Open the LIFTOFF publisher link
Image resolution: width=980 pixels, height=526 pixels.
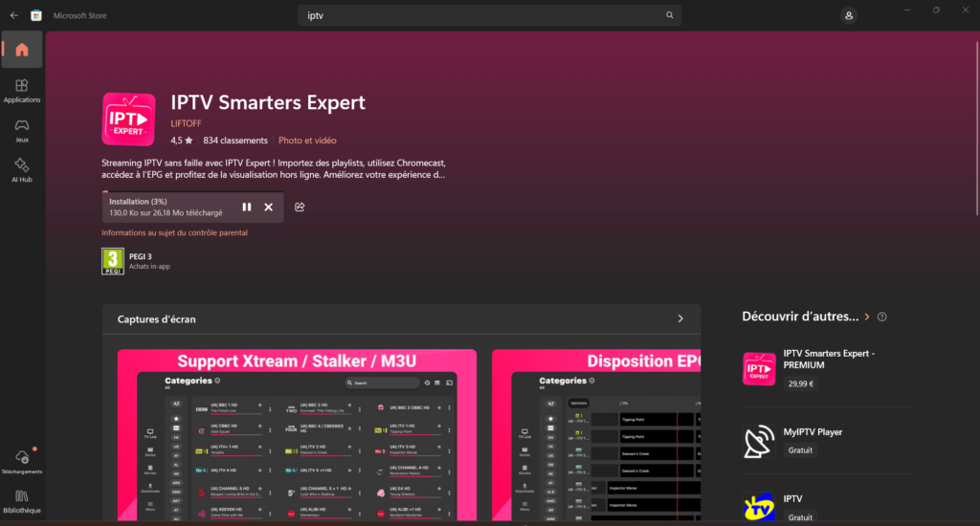point(186,123)
